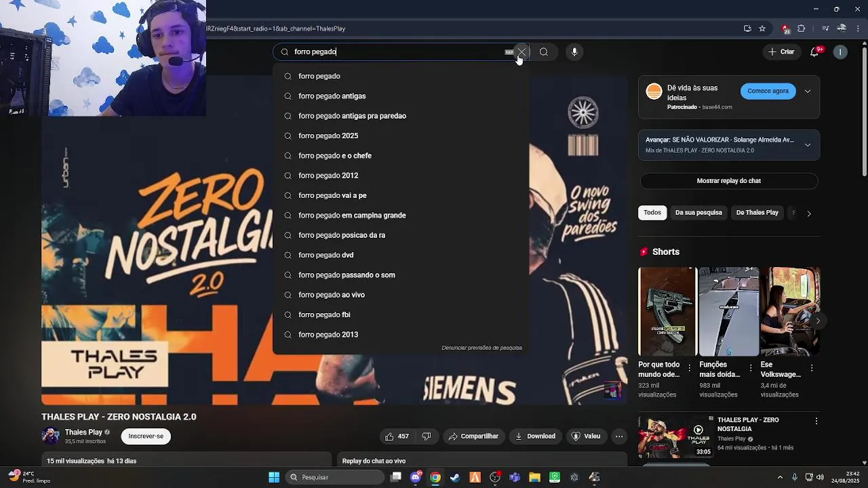Select the 'Da sua pesquisa' chip
The height and width of the screenshot is (488, 868).
(x=698, y=213)
